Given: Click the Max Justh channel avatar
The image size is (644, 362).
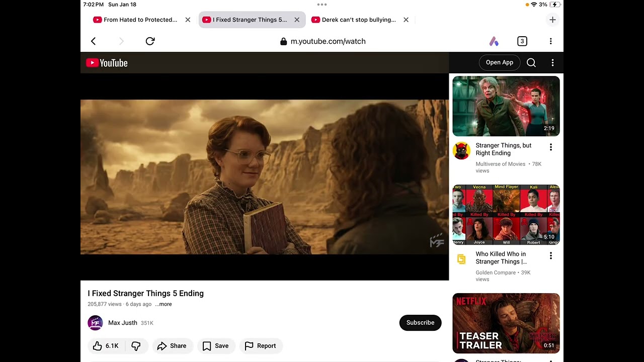Looking at the screenshot, I should coord(95,323).
